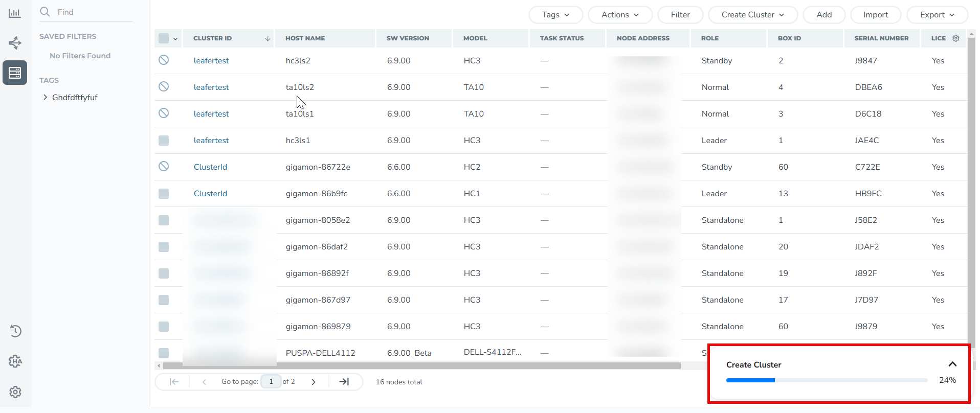Viewport: 980px width, 413px height.
Task: Click the table column settings gear icon
Action: [955, 38]
